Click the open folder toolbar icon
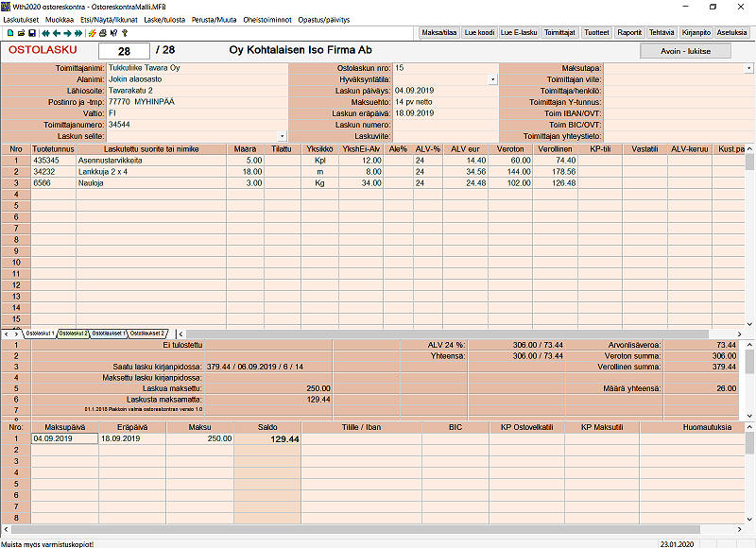 point(20,33)
